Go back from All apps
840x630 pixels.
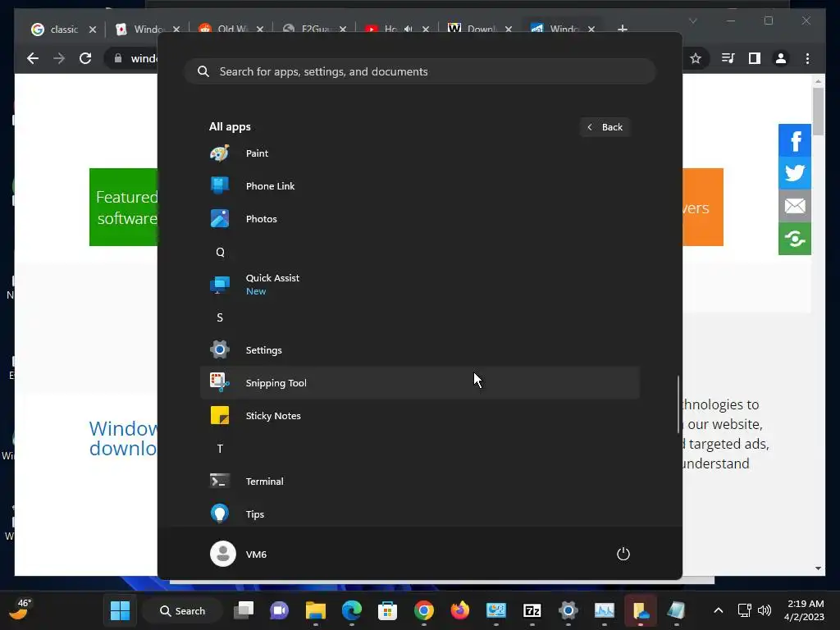coord(605,127)
